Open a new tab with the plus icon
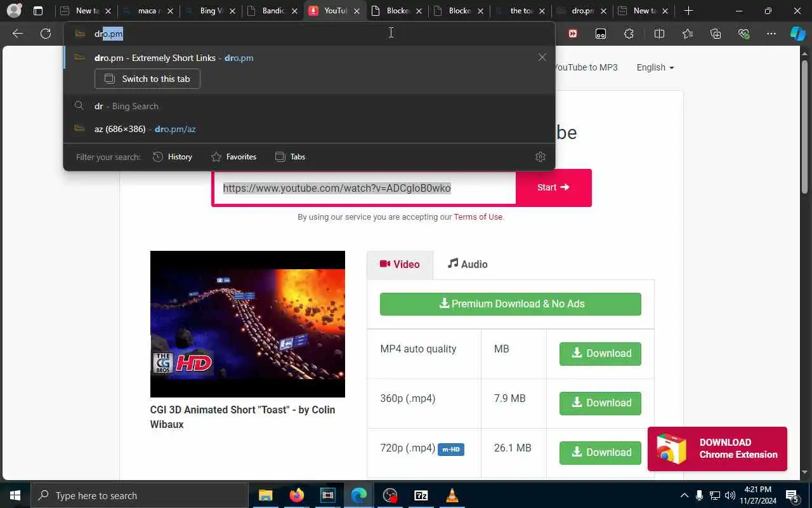Screen dimensions: 812x508 (688, 11)
